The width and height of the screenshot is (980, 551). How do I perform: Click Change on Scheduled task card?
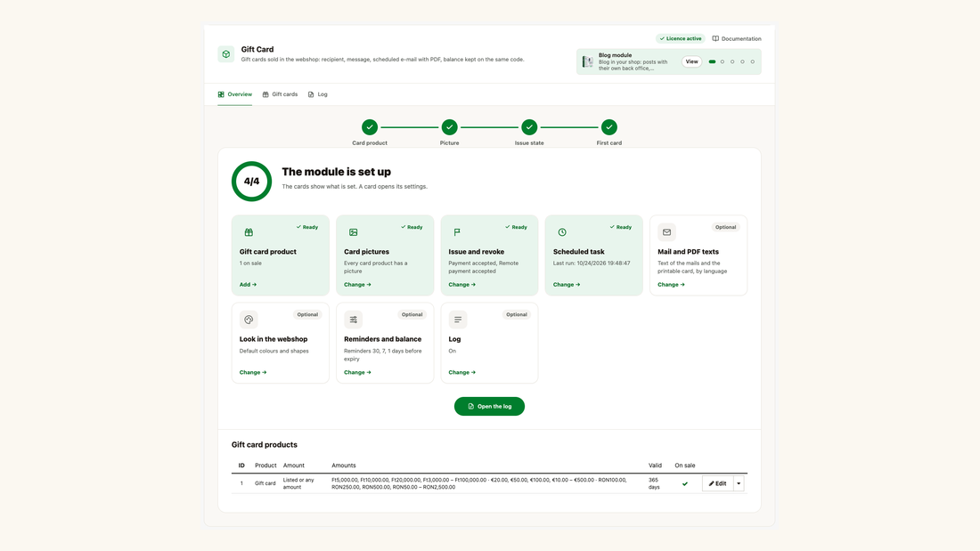pyautogui.click(x=567, y=285)
